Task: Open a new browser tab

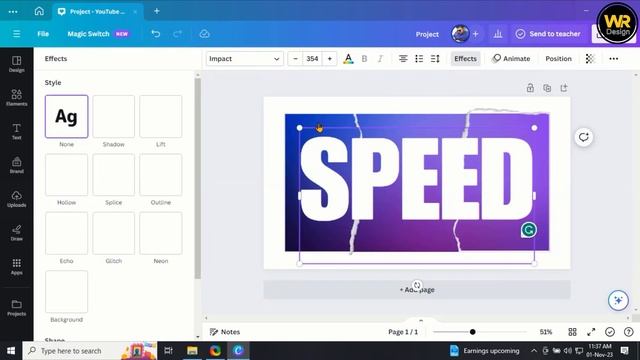Action: point(157,11)
